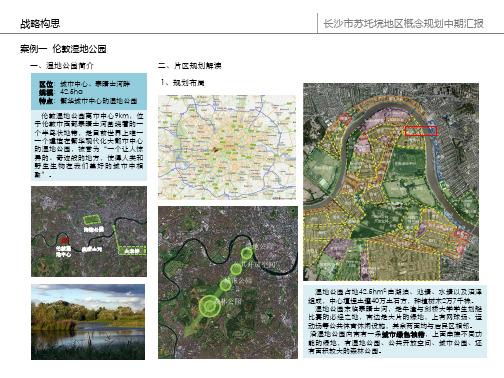Click the intro paragraph beginning 伦敦湿地公园离市中心9km
This screenshot has width=504, height=378.
[x=89, y=145]
